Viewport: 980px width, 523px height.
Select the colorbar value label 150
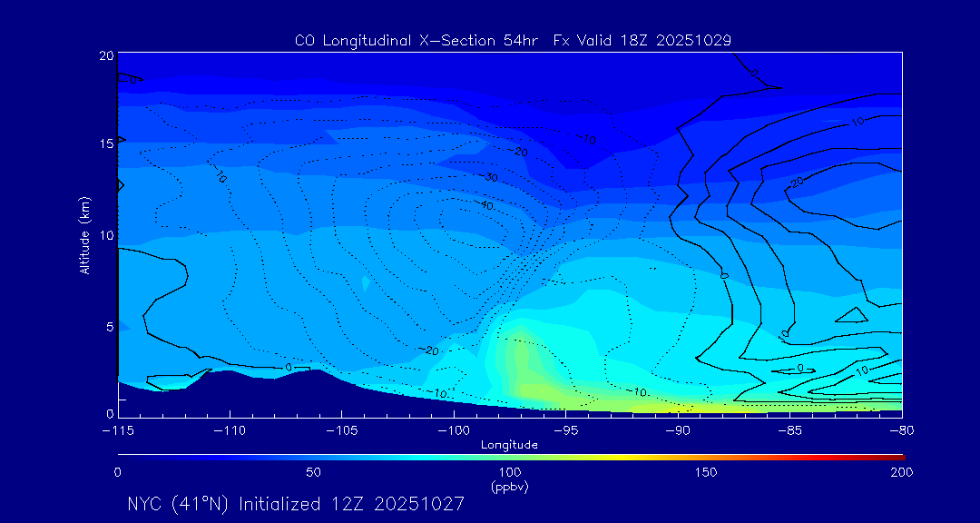[x=706, y=472]
